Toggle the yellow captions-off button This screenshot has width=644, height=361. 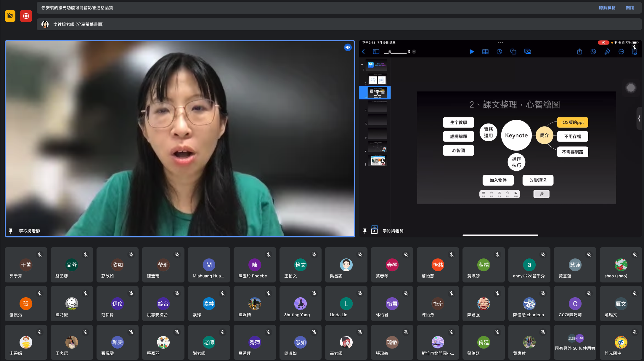10,16
